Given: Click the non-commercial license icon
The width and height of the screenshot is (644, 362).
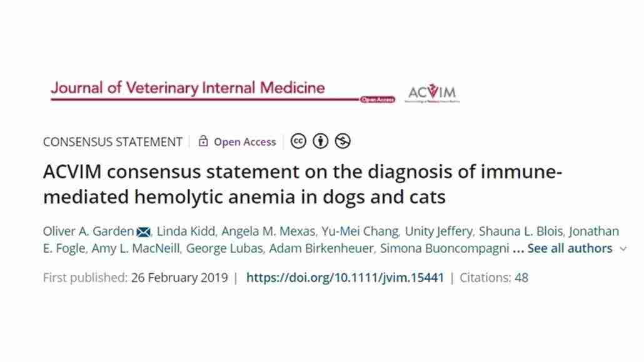Looking at the screenshot, I should (x=343, y=141).
